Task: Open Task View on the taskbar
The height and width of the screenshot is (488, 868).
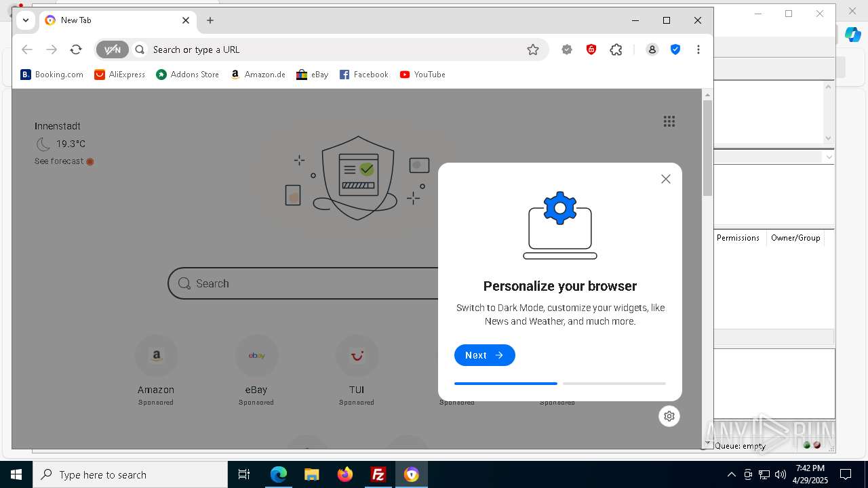Action: [x=244, y=474]
